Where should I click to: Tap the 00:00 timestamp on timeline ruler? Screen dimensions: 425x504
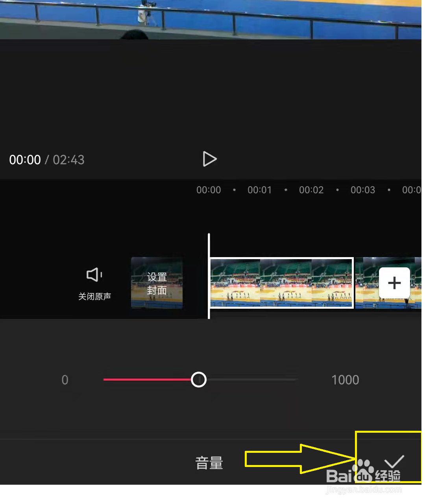click(x=208, y=190)
